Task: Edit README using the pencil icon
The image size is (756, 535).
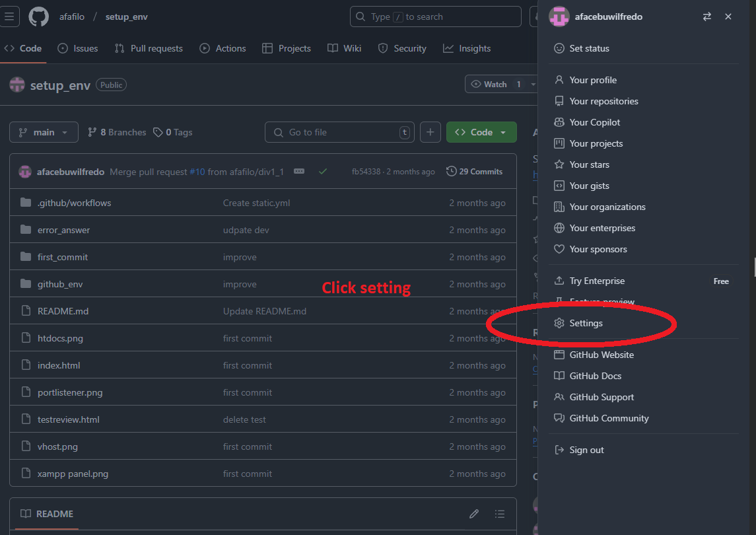Action: point(473,514)
